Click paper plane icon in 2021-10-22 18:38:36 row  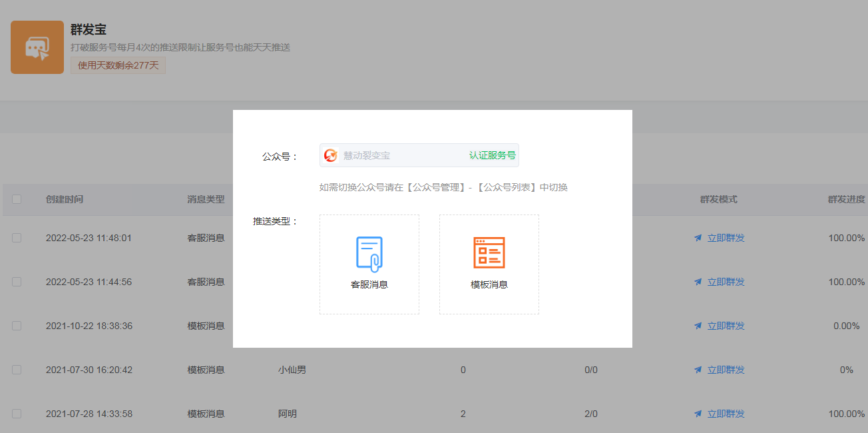click(698, 326)
